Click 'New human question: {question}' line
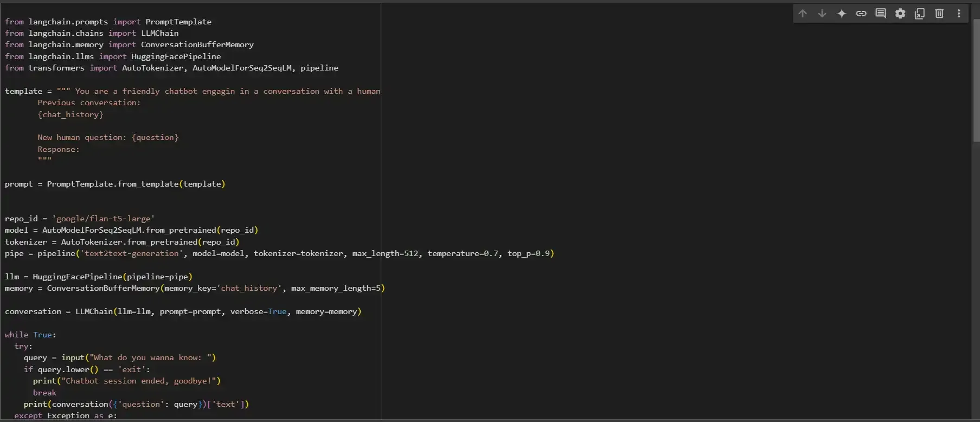Image resolution: width=980 pixels, height=422 pixels. 108,137
